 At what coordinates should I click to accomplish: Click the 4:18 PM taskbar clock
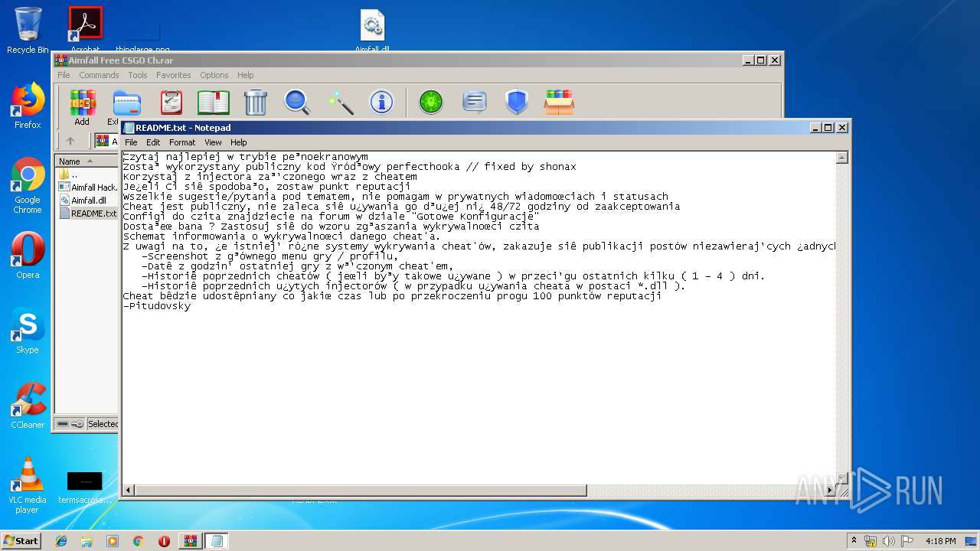[940, 541]
